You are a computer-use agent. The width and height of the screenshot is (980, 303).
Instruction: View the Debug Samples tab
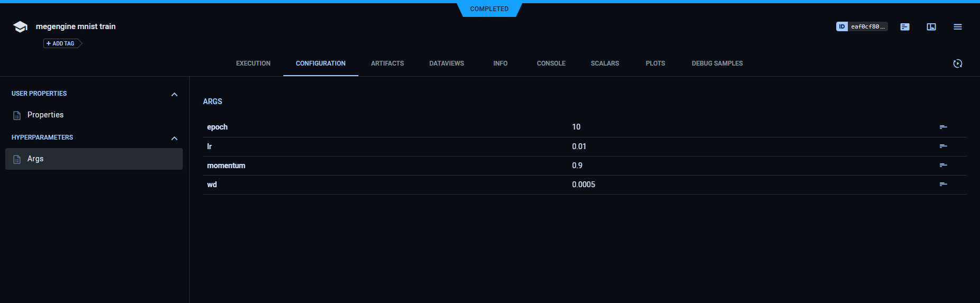click(717, 63)
